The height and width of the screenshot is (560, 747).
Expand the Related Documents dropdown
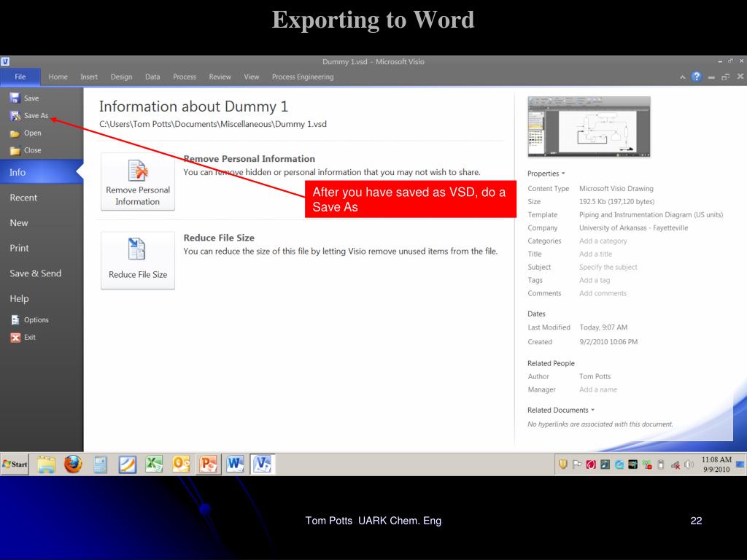click(x=561, y=410)
